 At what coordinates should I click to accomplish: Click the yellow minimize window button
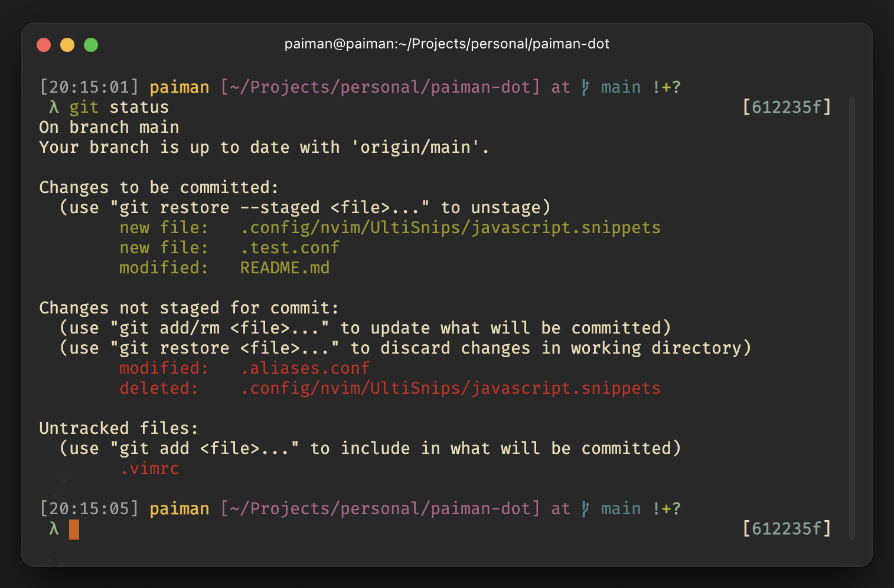(67, 45)
